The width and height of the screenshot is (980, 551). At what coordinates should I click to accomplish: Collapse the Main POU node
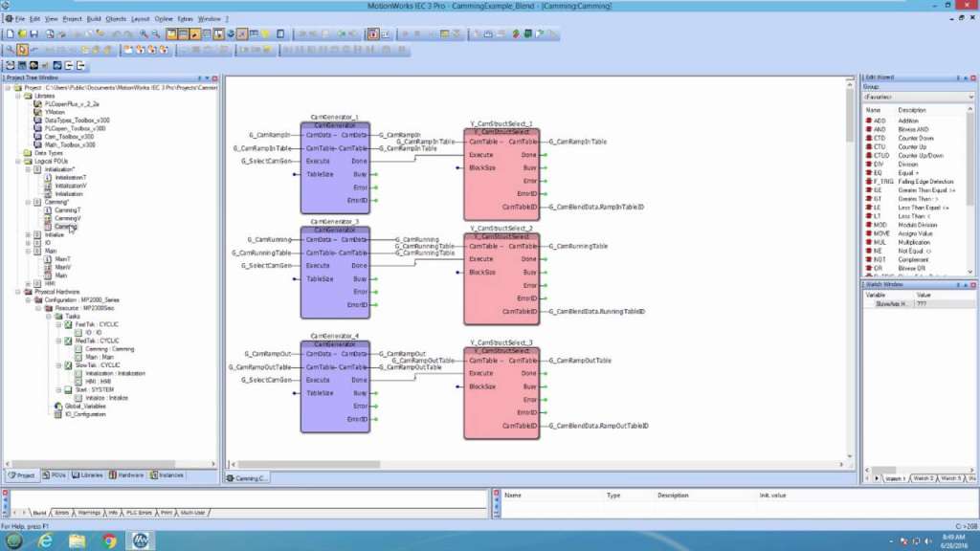coord(28,251)
